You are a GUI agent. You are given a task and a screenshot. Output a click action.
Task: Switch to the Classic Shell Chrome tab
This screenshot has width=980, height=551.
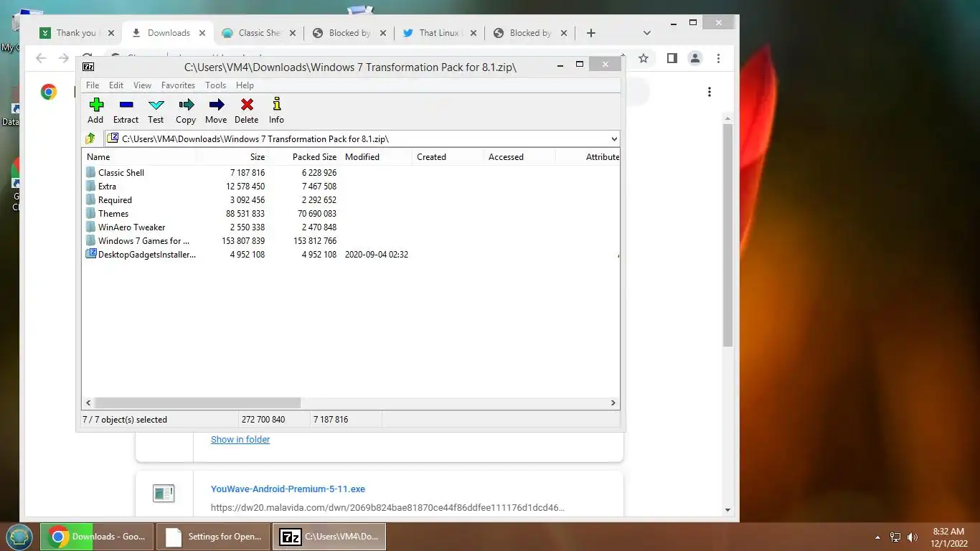coord(260,33)
